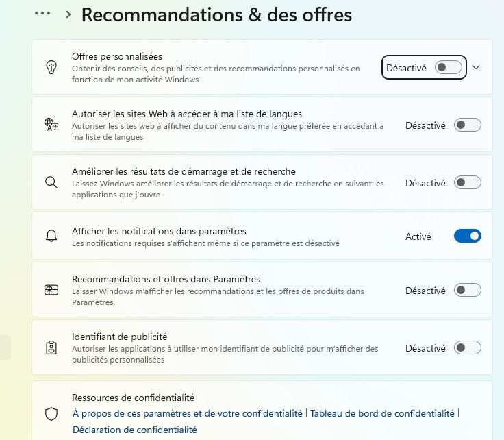
Task: Click the bell notifications icon
Action: (x=51, y=236)
